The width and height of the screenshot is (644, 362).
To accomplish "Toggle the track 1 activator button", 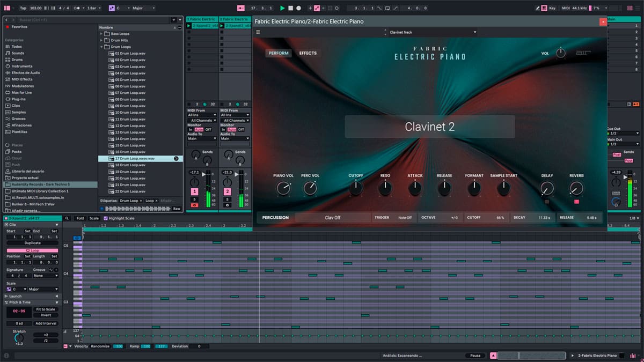I will 194,191.
